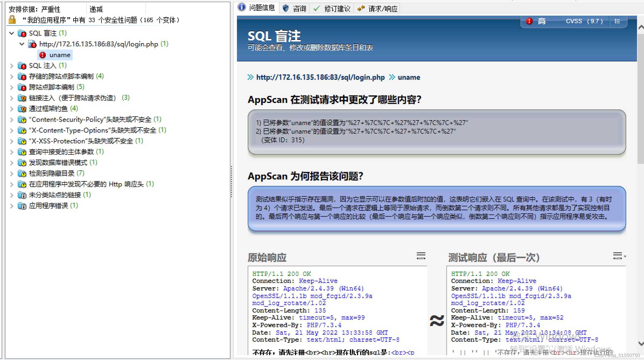This screenshot has height=360, width=644.
Task: Click the login.php page icon
Action: pos(32,44)
